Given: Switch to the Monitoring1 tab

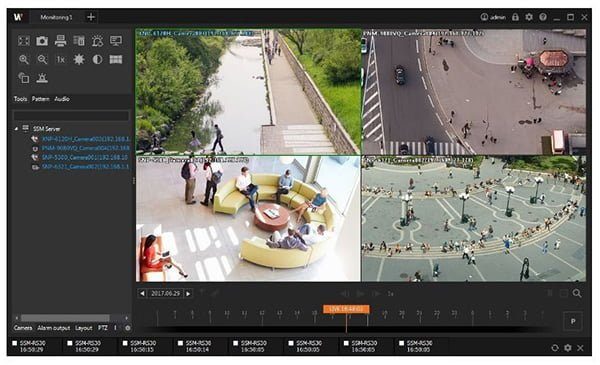Looking at the screenshot, I should point(56,17).
